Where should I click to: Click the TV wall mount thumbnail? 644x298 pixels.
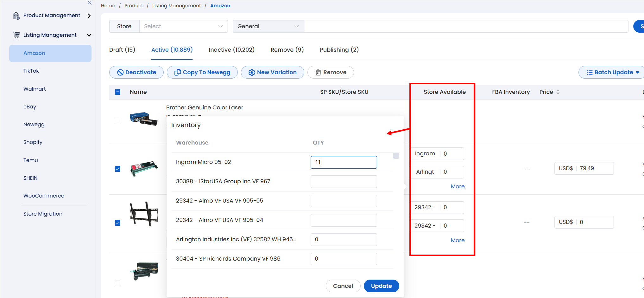click(144, 214)
